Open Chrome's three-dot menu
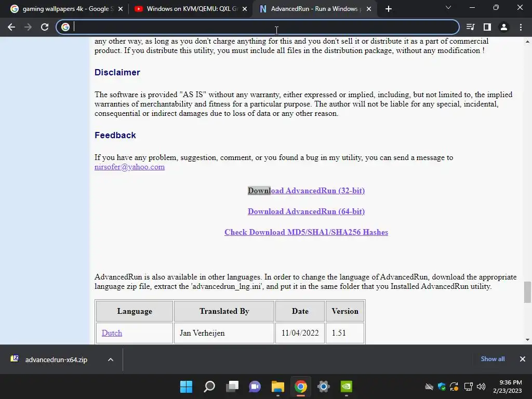The height and width of the screenshot is (399, 532). pyautogui.click(x=521, y=27)
